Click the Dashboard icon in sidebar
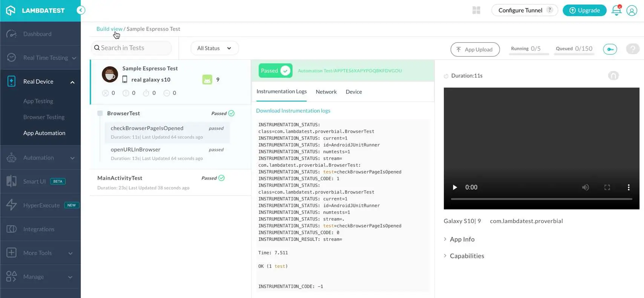Viewport: 644px width, 298px height. (11, 34)
